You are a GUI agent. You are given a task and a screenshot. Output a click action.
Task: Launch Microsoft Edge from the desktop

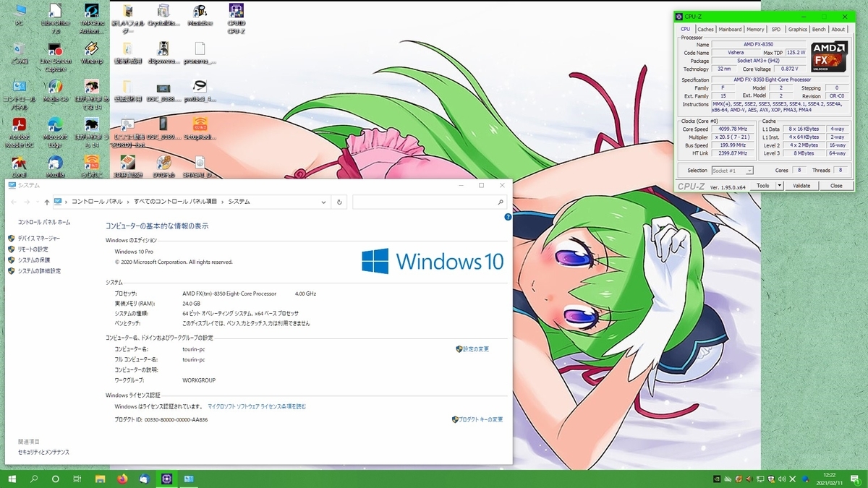[x=55, y=132]
